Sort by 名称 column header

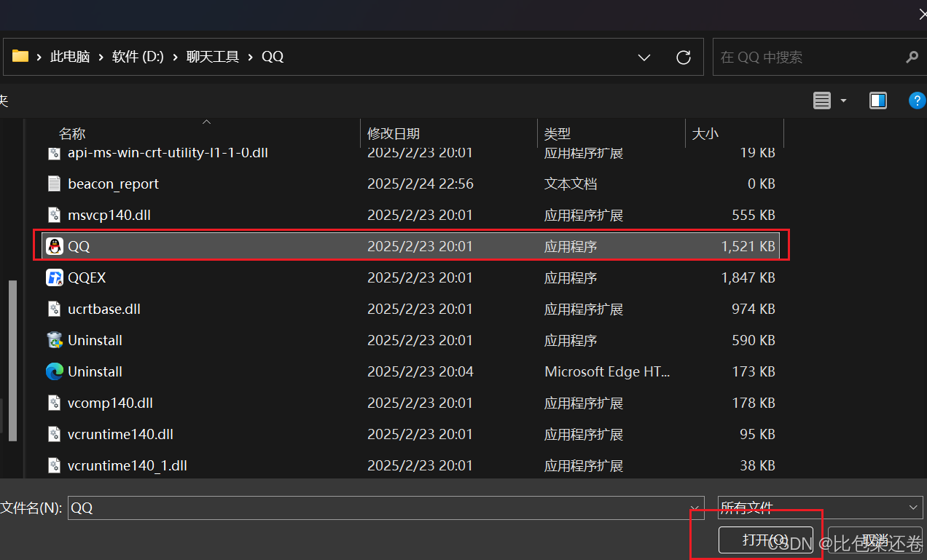pyautogui.click(x=72, y=134)
